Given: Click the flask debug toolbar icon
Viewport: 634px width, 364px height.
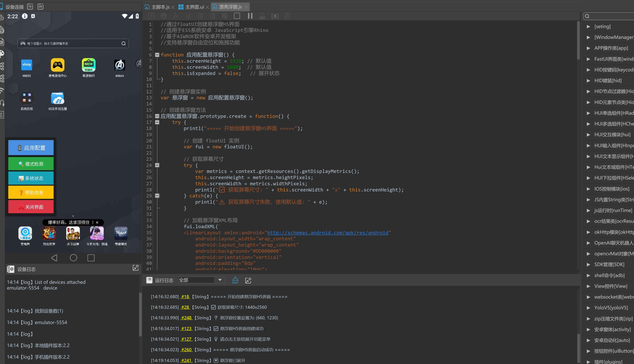Looking at the screenshot, I should click(x=262, y=16).
